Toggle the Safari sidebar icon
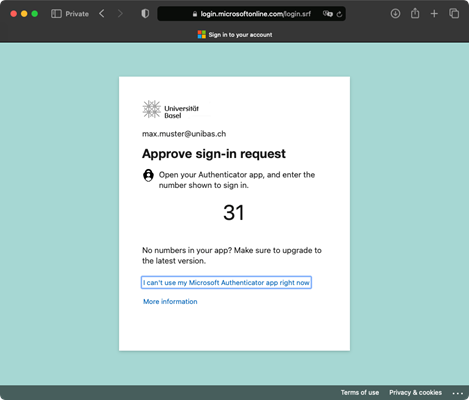Image resolution: width=469 pixels, height=400 pixels. pyautogui.click(x=56, y=14)
